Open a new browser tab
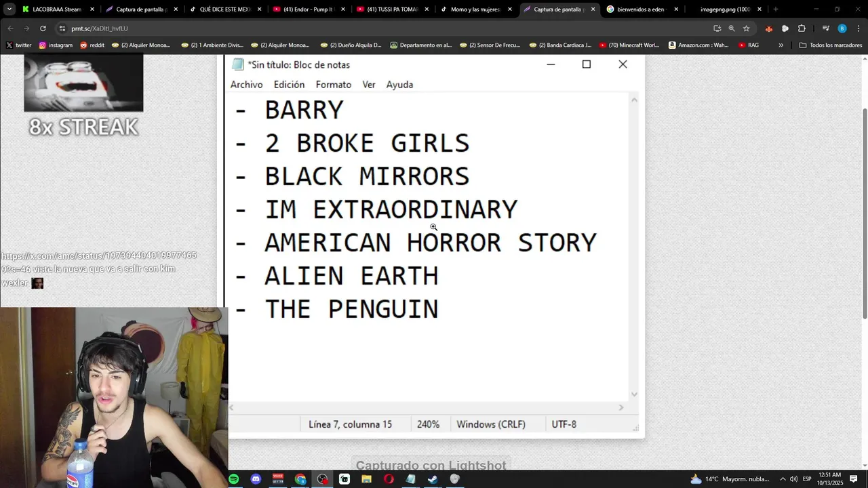The width and height of the screenshot is (868, 488). (x=776, y=9)
